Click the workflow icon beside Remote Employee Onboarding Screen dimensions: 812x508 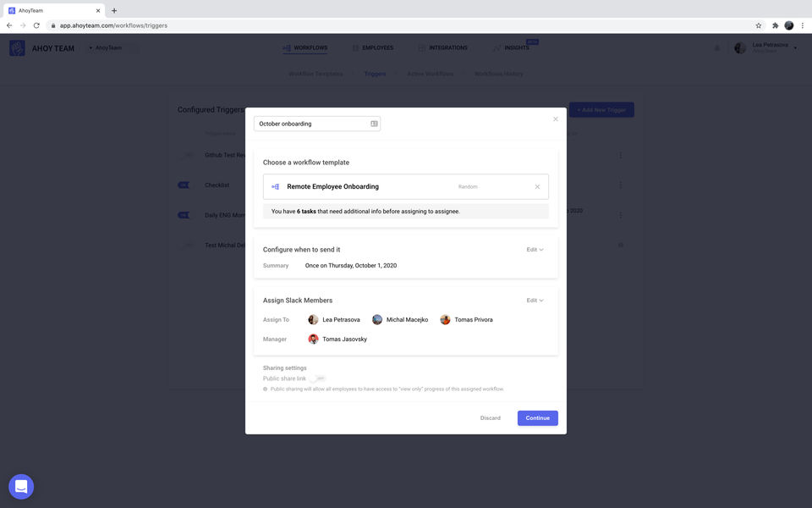tap(276, 186)
